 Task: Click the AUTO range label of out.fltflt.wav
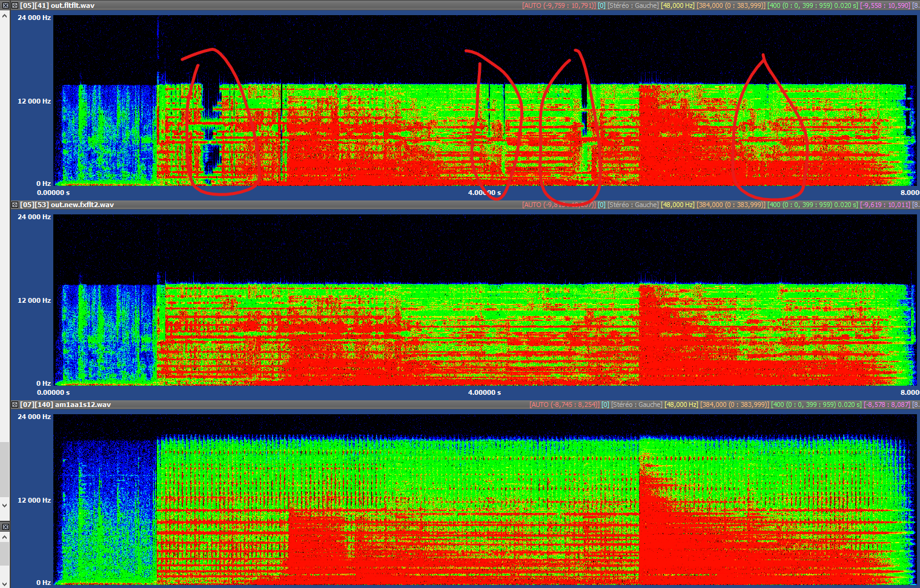coord(559,5)
